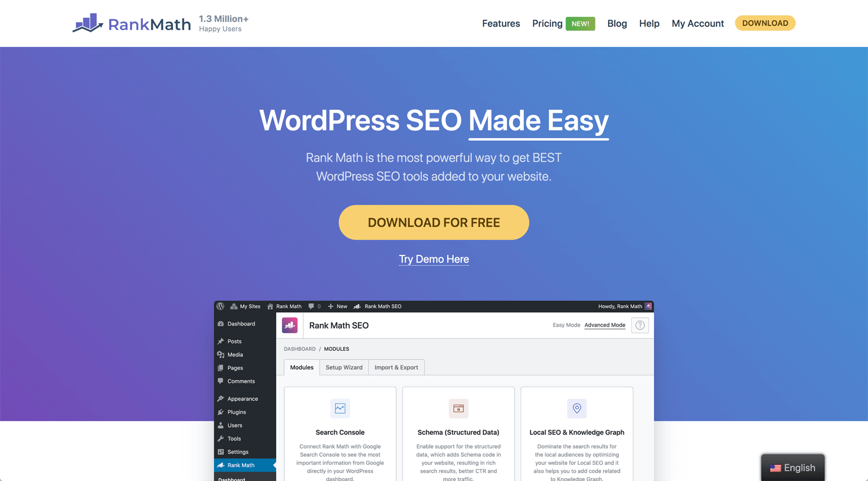Click the Appearance brush icon

[x=220, y=399]
